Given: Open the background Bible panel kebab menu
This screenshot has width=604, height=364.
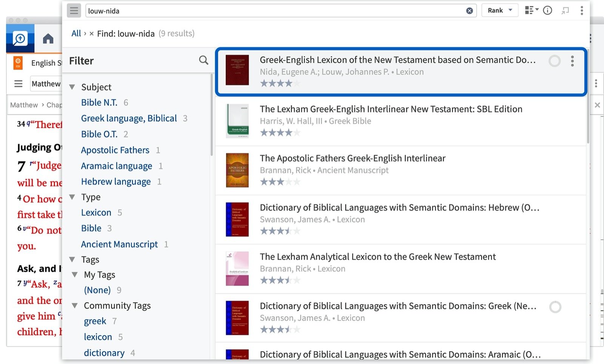Looking at the screenshot, I should 596,83.
